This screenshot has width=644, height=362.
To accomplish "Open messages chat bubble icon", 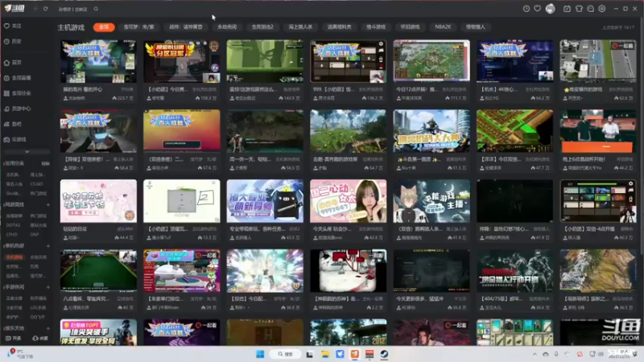I will tap(590, 9).
